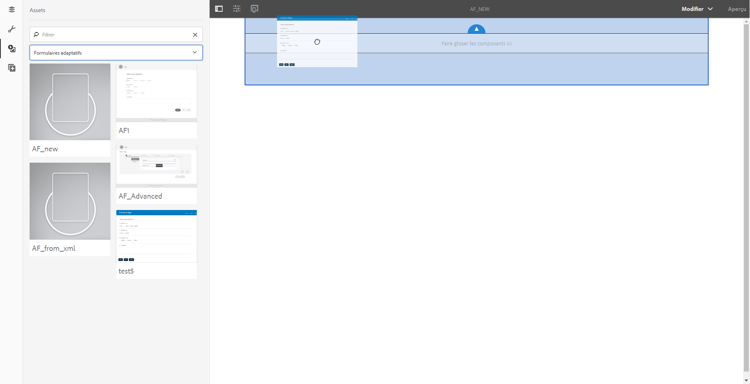
Task: Open the content tree side rail icon
Action: pyautogui.click(x=11, y=10)
